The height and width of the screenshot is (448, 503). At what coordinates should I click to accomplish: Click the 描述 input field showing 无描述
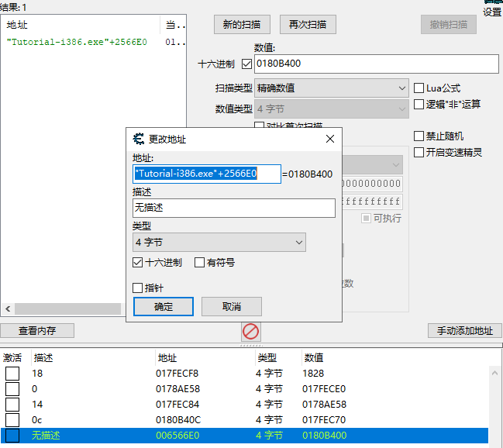point(234,208)
